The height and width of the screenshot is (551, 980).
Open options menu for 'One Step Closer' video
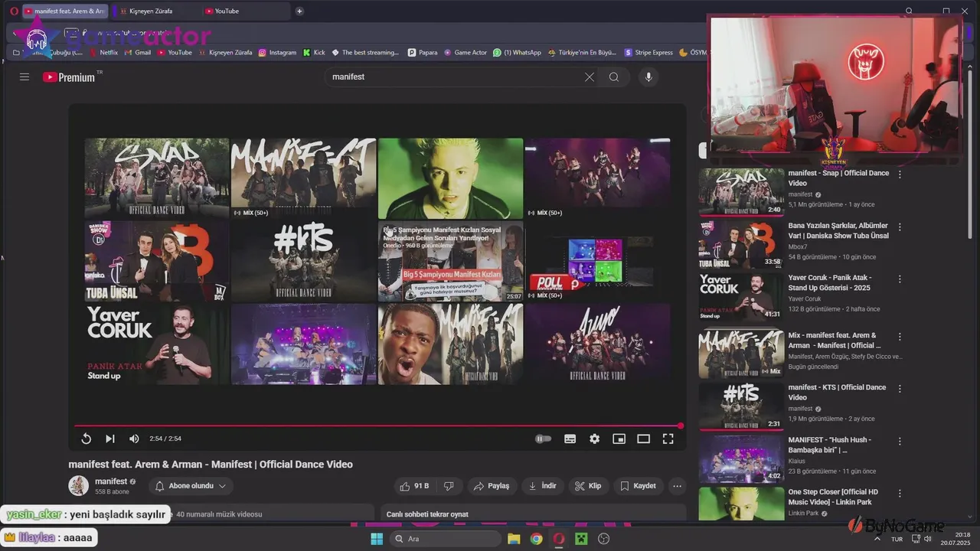tap(900, 494)
